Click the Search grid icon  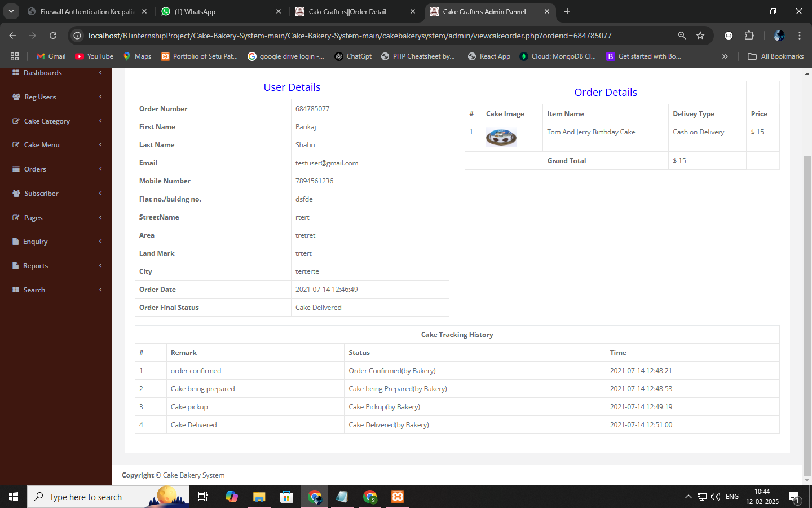tap(16, 290)
